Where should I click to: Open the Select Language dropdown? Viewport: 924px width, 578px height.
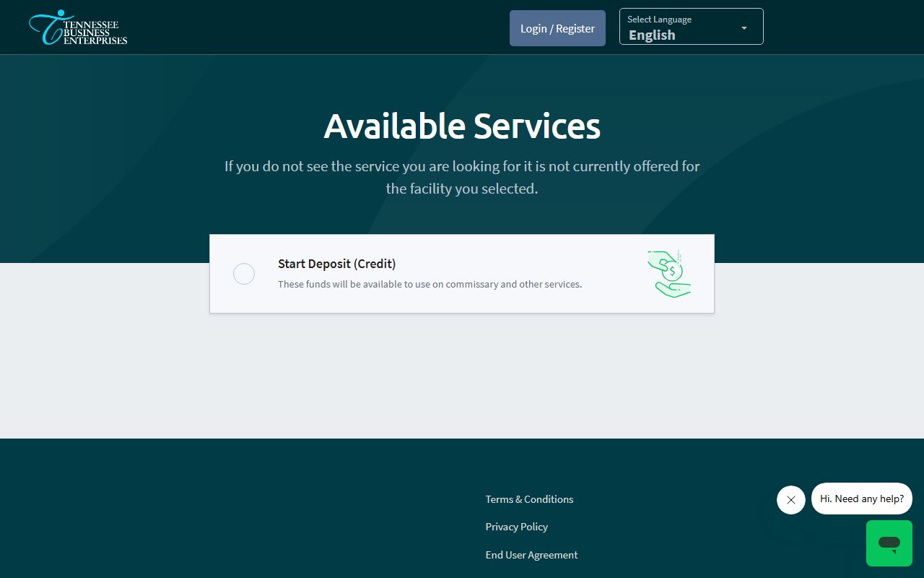point(691,27)
